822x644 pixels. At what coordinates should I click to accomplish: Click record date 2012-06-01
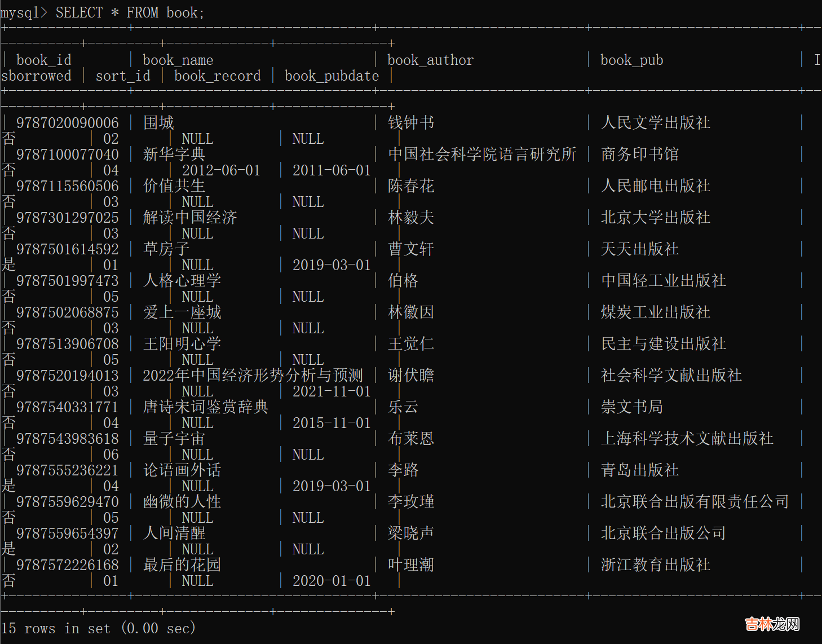(221, 170)
